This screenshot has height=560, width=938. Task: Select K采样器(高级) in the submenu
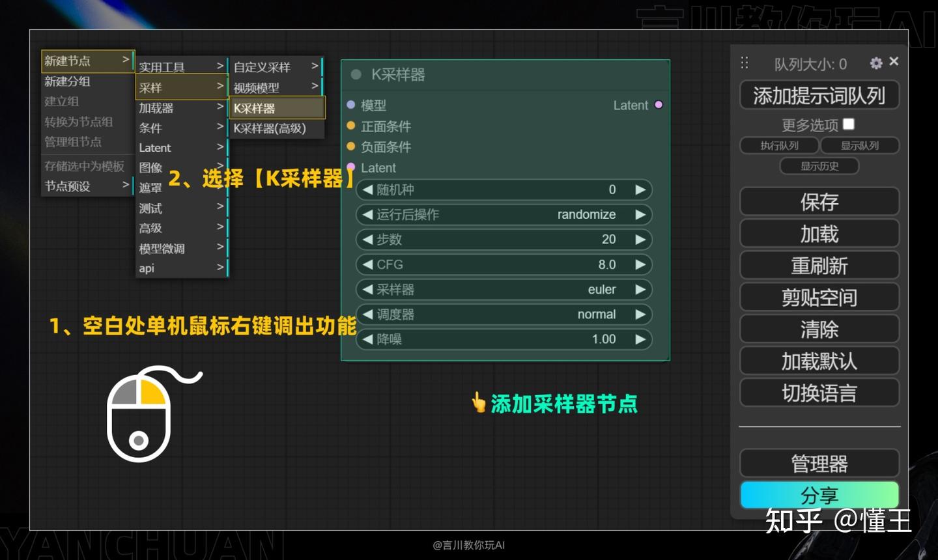coord(277,128)
